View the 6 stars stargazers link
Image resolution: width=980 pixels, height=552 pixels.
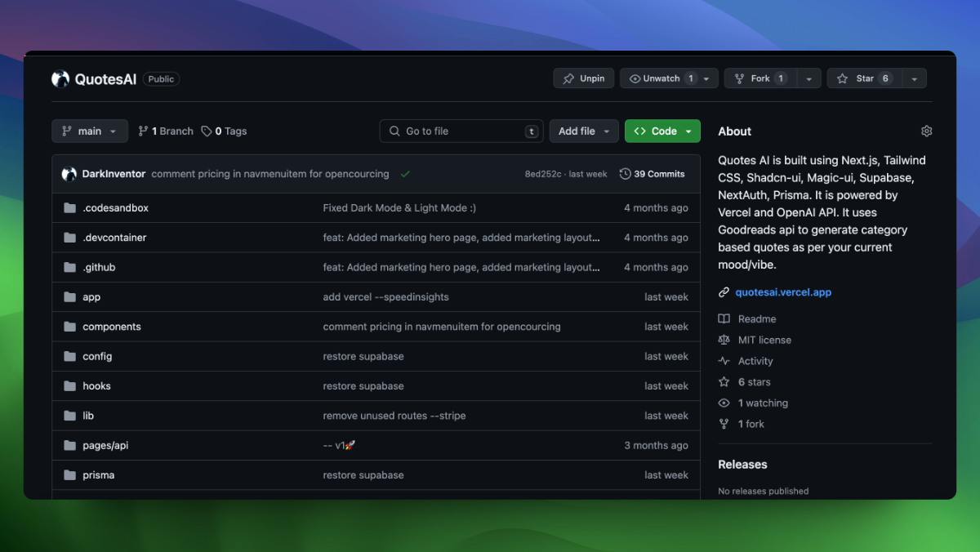click(x=755, y=382)
